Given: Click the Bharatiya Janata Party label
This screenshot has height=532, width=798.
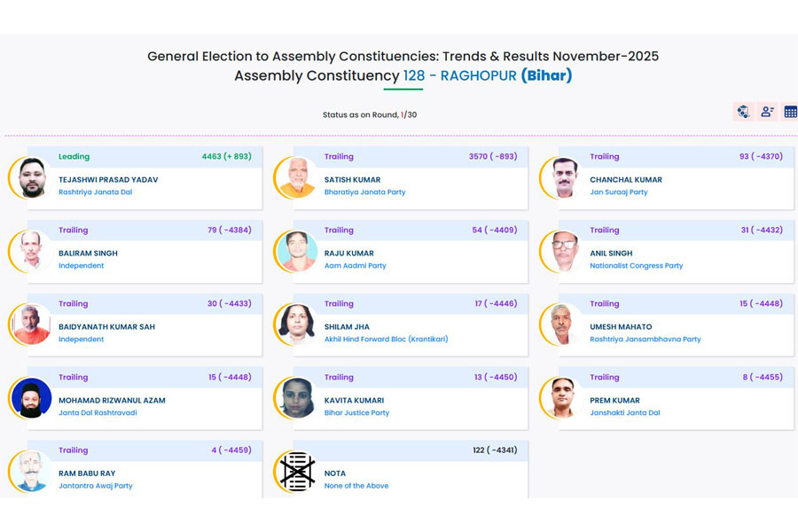Looking at the screenshot, I should [x=364, y=192].
